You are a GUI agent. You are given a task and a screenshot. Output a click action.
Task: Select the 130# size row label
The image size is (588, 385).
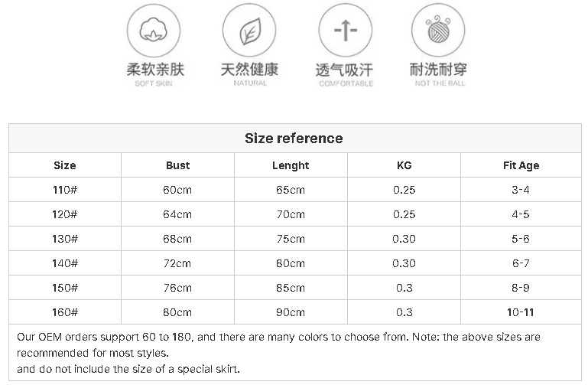(x=65, y=239)
